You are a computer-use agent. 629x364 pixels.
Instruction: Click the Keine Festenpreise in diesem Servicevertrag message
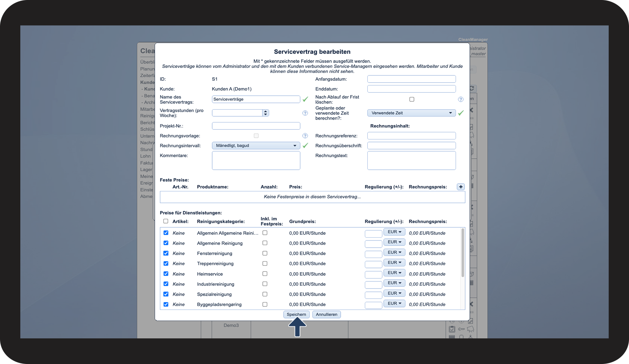tap(312, 197)
